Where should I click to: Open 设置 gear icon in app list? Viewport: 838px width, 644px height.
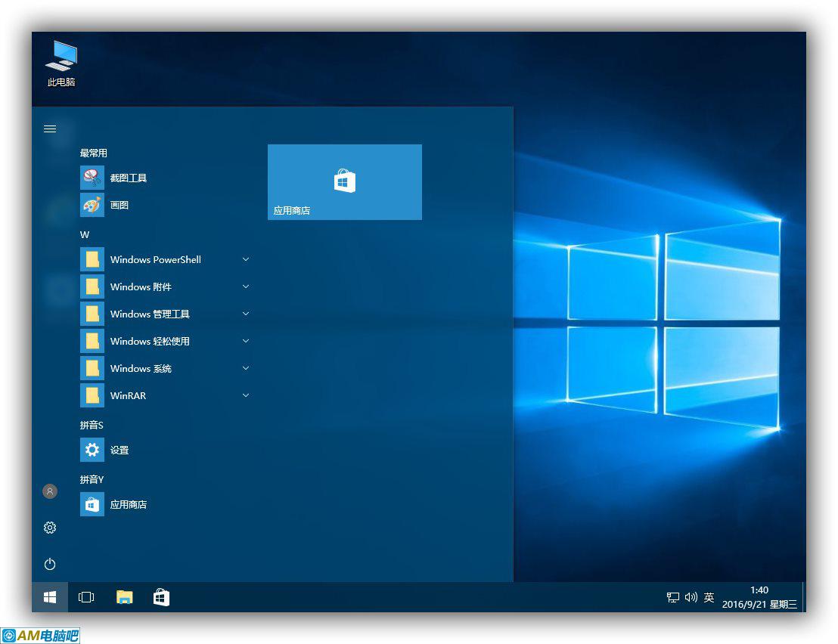tap(92, 450)
